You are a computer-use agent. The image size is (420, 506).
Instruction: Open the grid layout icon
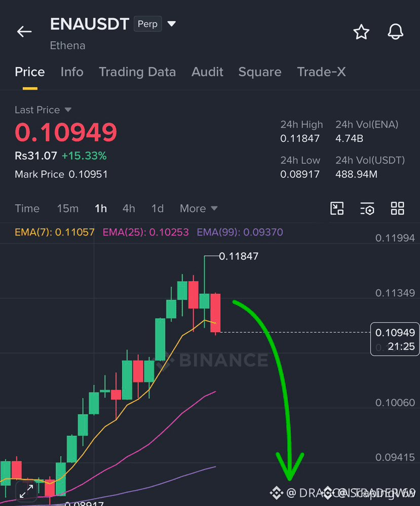(x=397, y=208)
